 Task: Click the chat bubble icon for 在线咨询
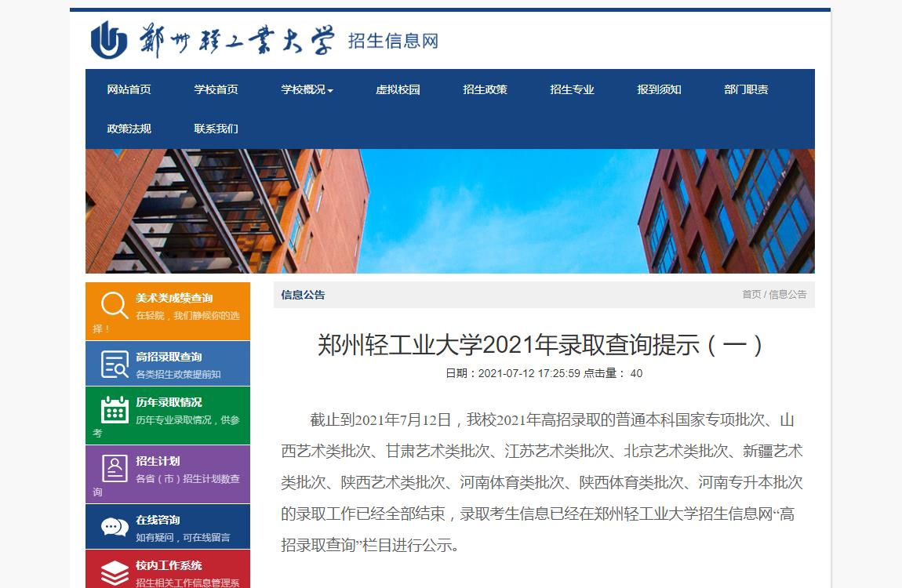115,527
